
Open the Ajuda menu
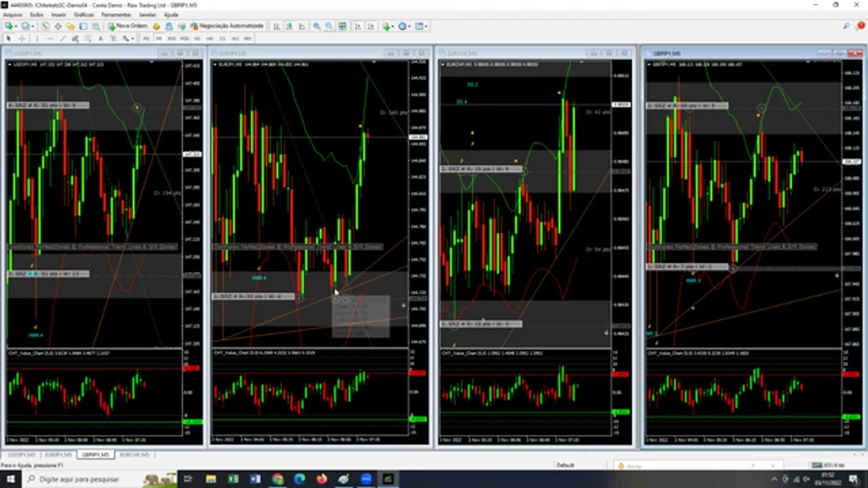point(171,14)
